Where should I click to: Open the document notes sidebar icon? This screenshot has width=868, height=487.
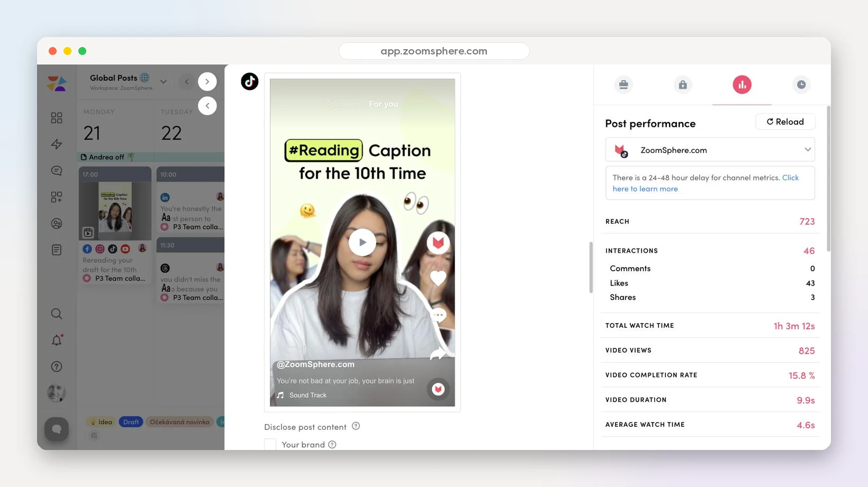57,250
